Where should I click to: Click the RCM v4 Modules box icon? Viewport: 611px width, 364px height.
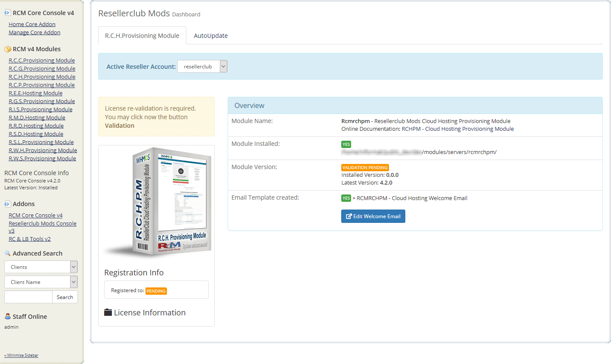click(7, 49)
